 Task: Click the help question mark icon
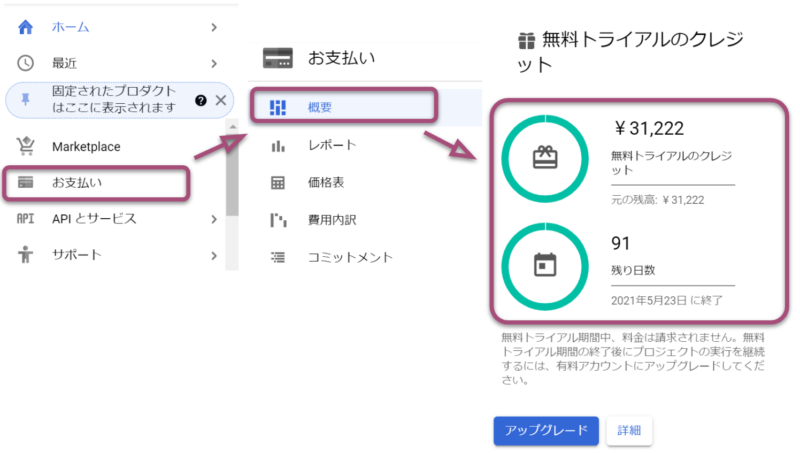201,100
